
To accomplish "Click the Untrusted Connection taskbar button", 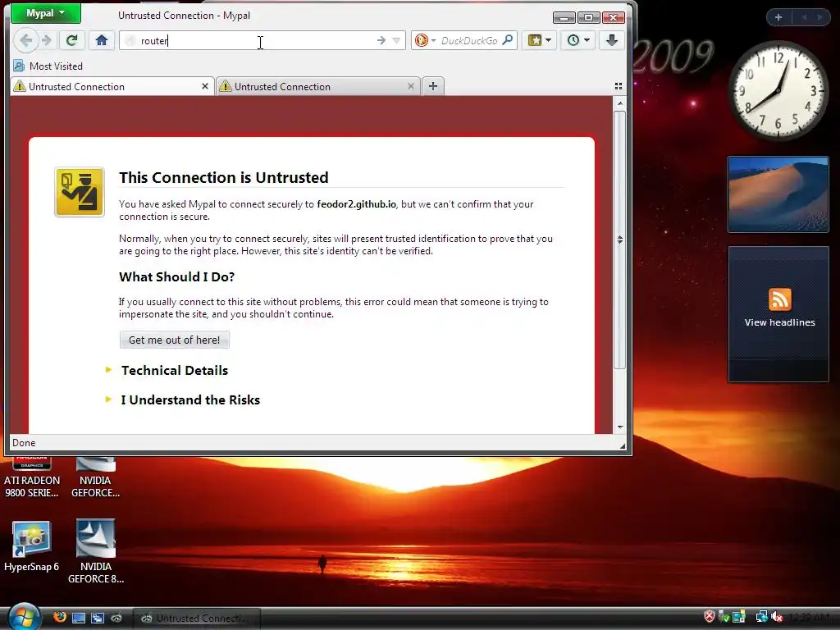I will tap(196, 619).
